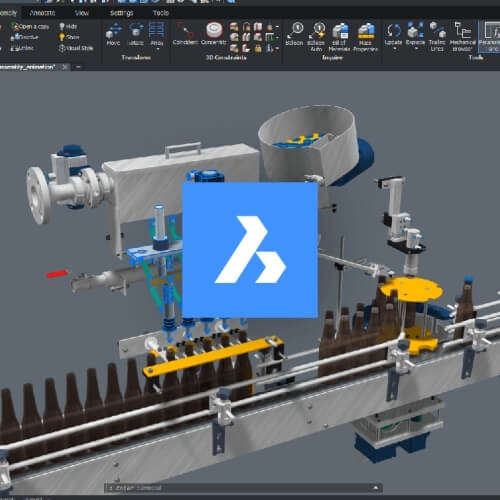
Task: Apply the Coincident 3D constraint
Action: pyautogui.click(x=185, y=34)
